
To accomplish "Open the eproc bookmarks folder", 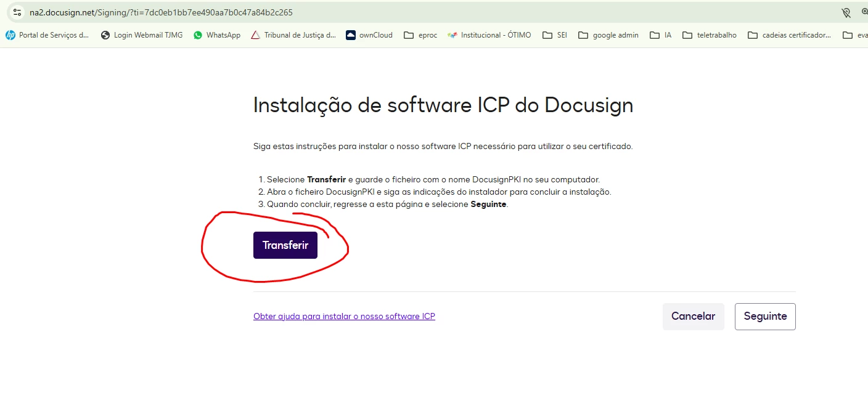I will 420,35.
